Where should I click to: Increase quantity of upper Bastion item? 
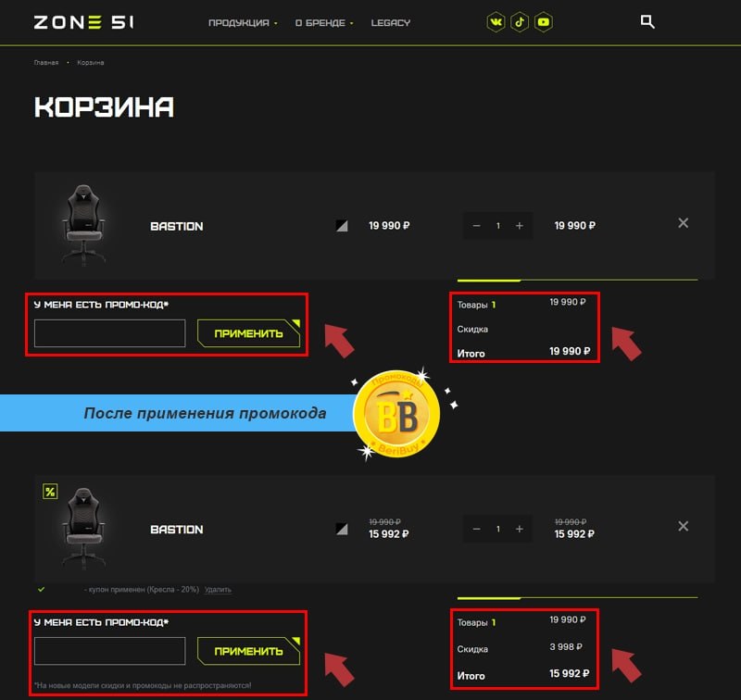520,226
